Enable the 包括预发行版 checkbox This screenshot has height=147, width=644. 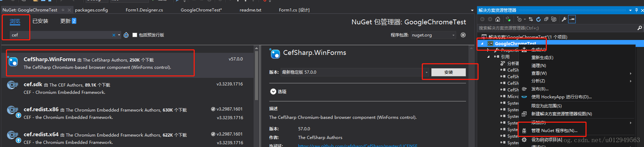pos(134,35)
